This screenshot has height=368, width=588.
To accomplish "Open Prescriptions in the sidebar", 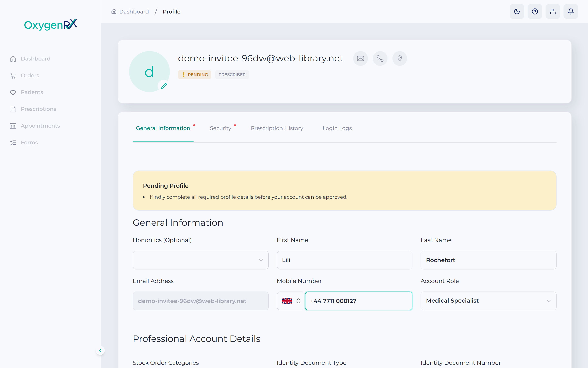I will [38, 109].
